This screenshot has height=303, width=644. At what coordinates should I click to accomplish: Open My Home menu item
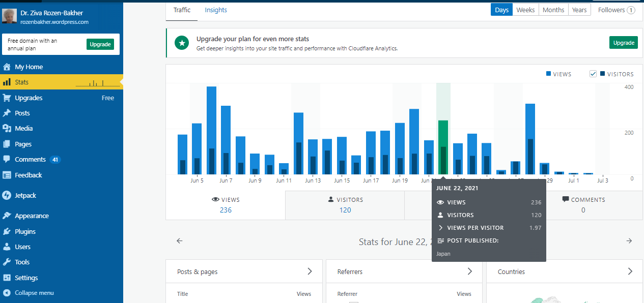pyautogui.click(x=61, y=67)
